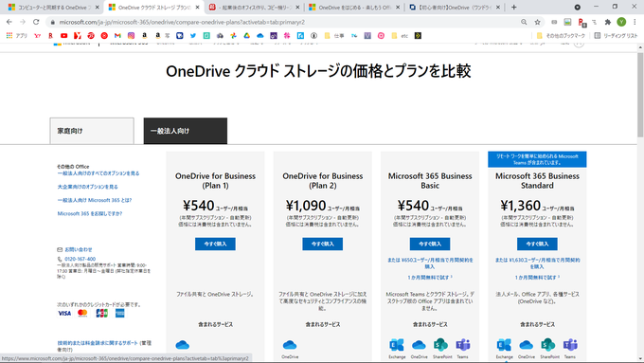Buy Microsoft 365 Business Basic now
Viewport: 644px width, 363px height.
430,244
